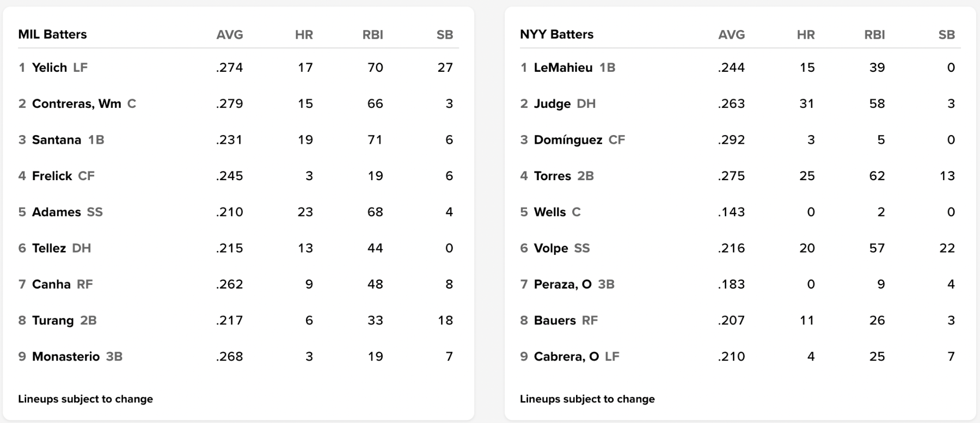Click on Adames in the lineup
980x423 pixels.
point(56,212)
